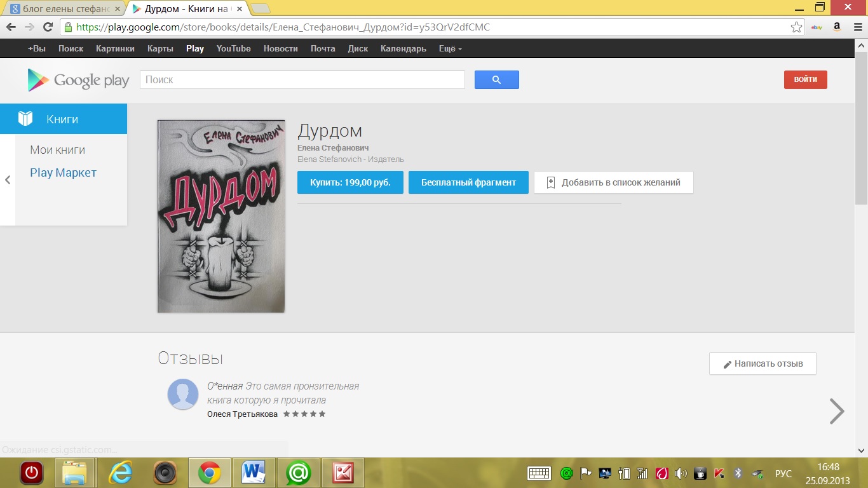This screenshot has width=868, height=488.
Task: Click Купить: 199,00 руб. button
Action: point(350,182)
